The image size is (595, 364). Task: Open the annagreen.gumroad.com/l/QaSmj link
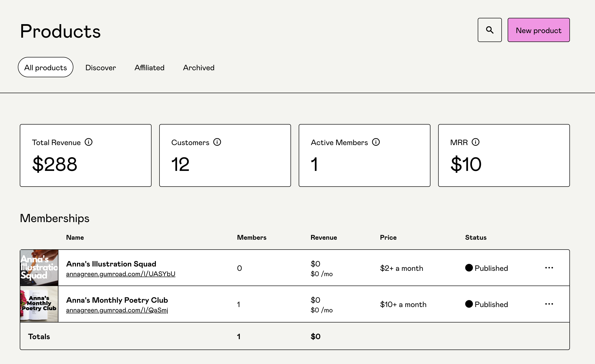coord(117,310)
